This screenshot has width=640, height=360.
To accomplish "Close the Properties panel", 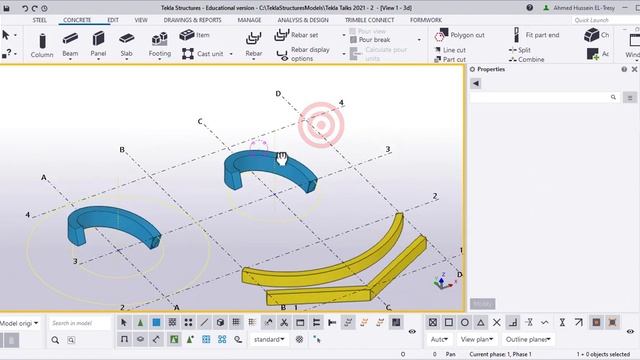I will (x=634, y=69).
